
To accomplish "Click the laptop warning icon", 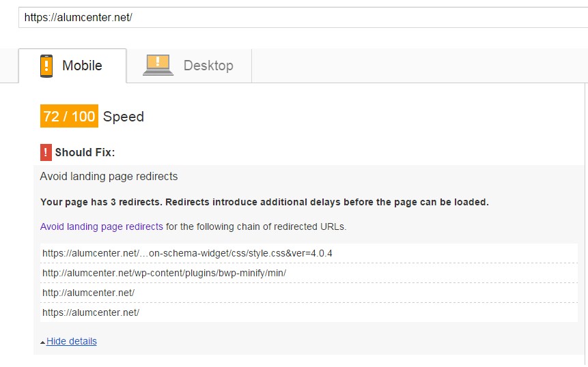I will [158, 65].
